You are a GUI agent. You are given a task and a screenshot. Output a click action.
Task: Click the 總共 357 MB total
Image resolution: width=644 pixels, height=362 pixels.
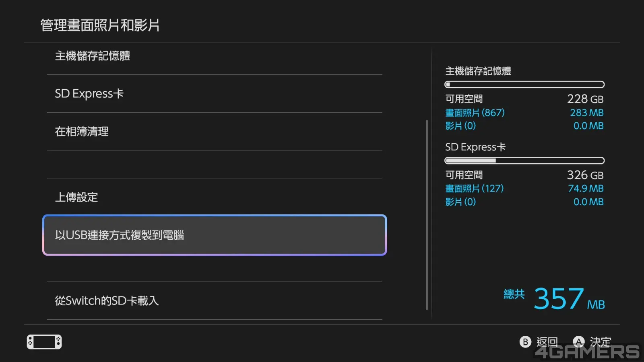pos(554,298)
